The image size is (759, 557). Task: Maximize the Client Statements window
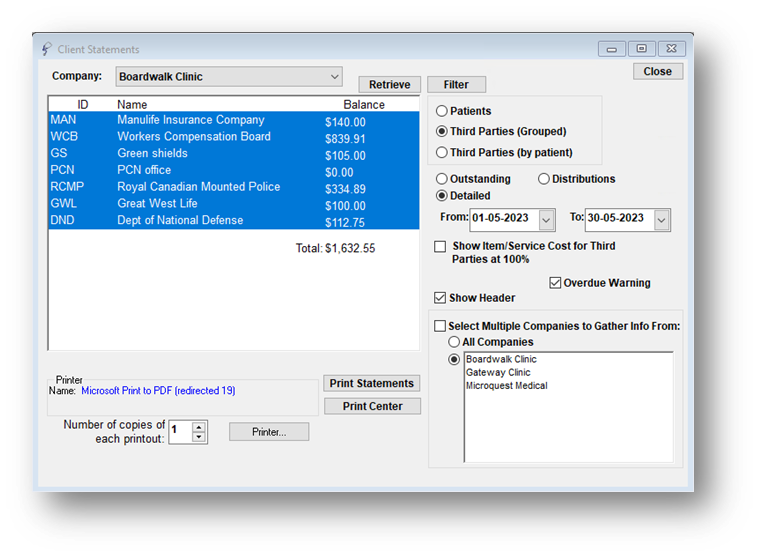(x=641, y=48)
